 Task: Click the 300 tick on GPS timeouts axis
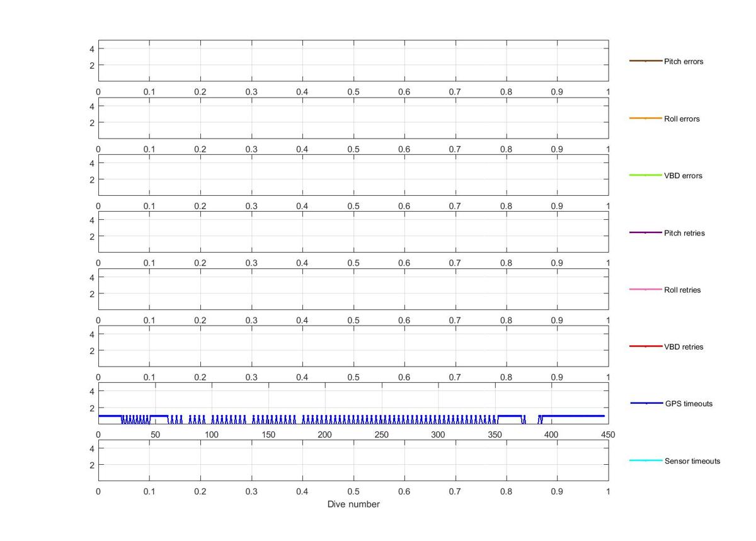(438, 435)
